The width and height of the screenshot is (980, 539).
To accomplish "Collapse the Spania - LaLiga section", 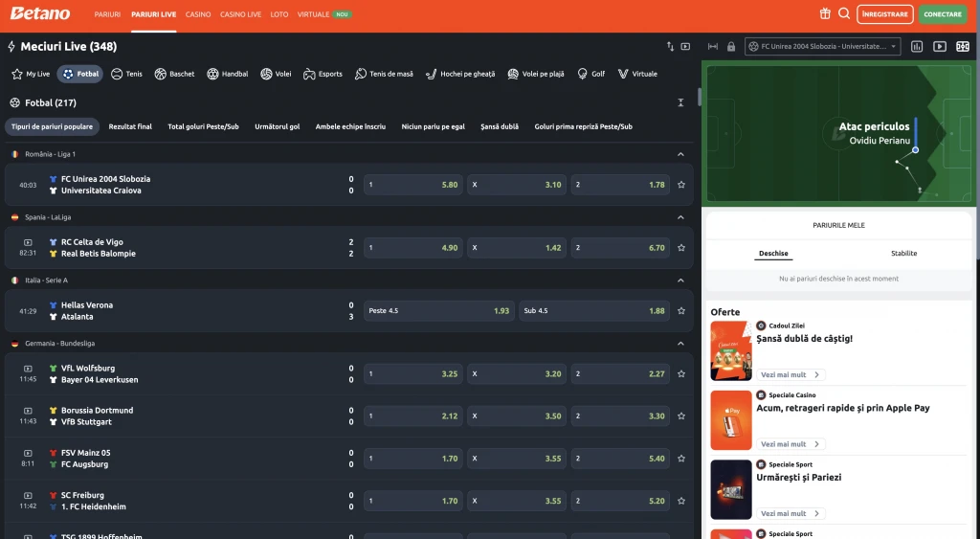I will click(x=680, y=217).
